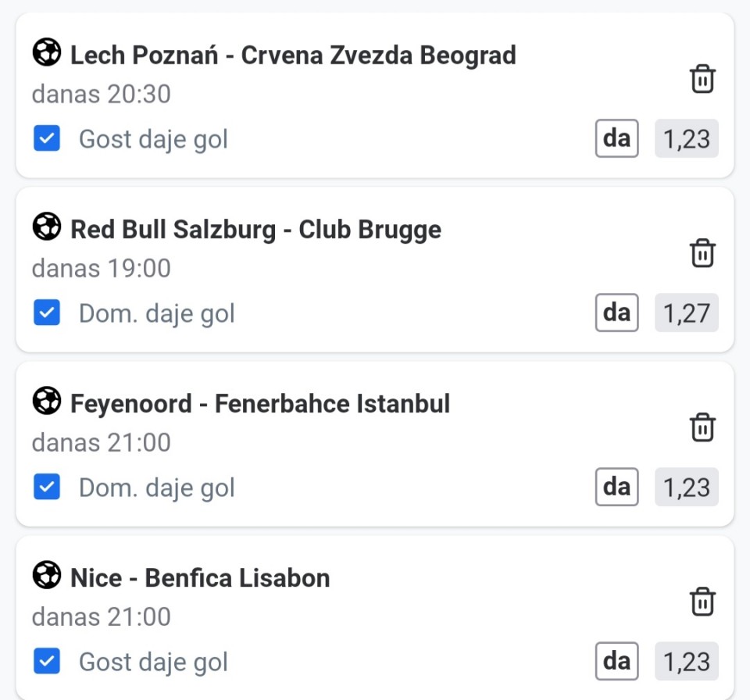Delete the Nice - Benfica Lisabon bet
Image resolution: width=750 pixels, height=700 pixels.
click(x=702, y=601)
